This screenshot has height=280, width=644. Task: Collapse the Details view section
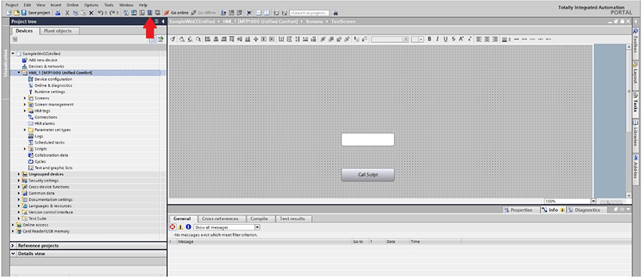coord(13,254)
